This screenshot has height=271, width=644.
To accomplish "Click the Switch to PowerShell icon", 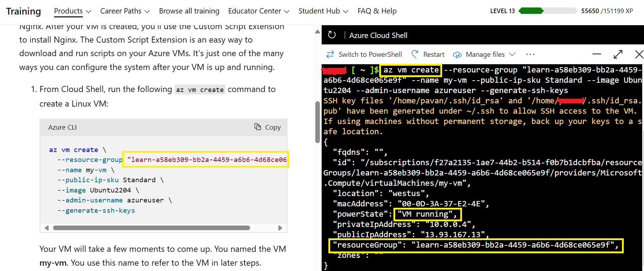I will [330, 54].
